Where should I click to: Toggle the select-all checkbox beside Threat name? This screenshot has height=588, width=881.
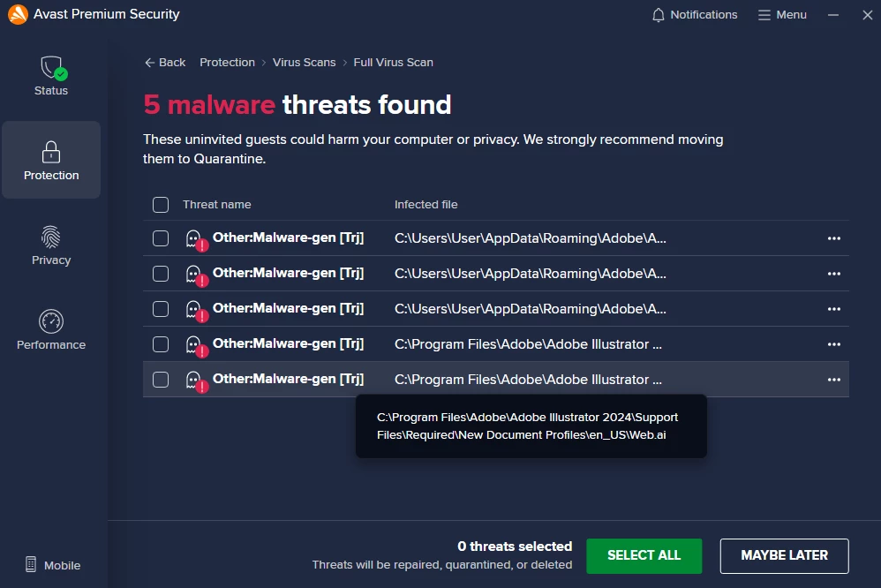coord(161,205)
